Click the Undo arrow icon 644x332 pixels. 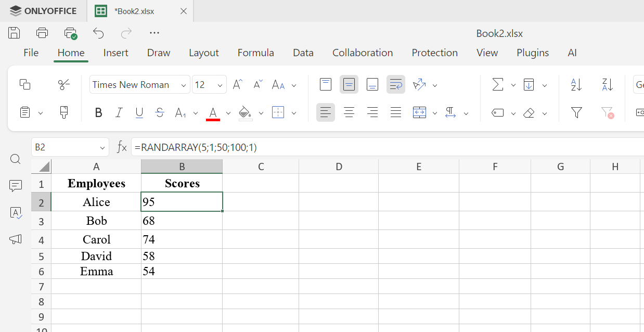point(98,33)
